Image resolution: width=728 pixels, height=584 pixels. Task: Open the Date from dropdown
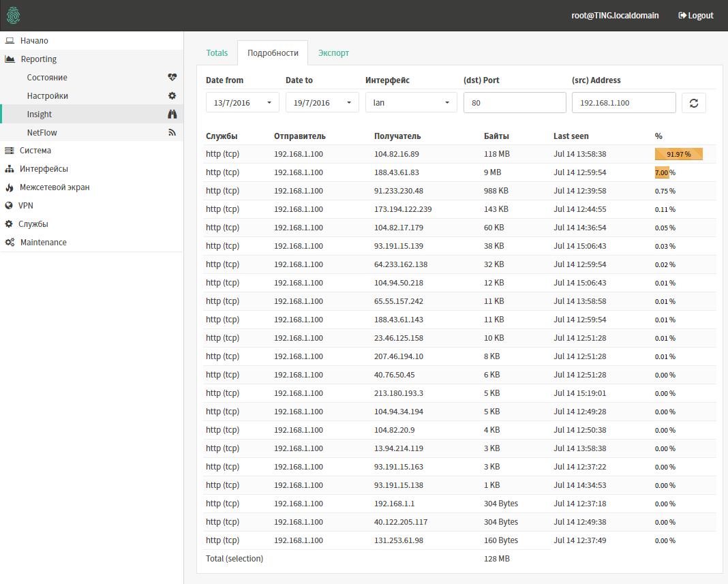pyautogui.click(x=243, y=103)
